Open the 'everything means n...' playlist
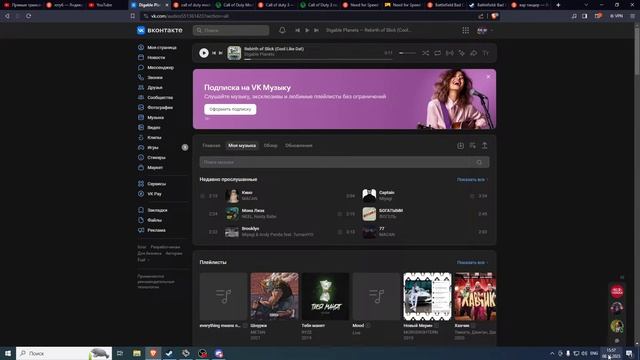Image resolution: width=640 pixels, height=360 pixels. [224, 296]
